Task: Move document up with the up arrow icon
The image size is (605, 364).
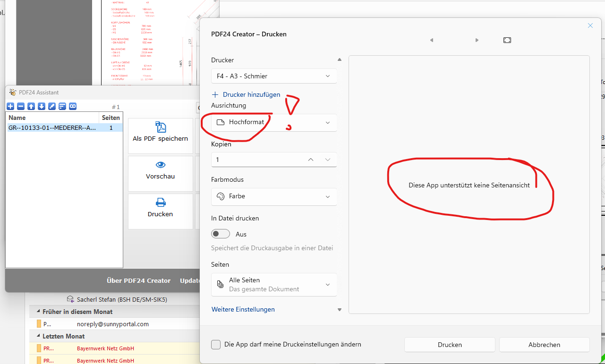Action: point(31,106)
